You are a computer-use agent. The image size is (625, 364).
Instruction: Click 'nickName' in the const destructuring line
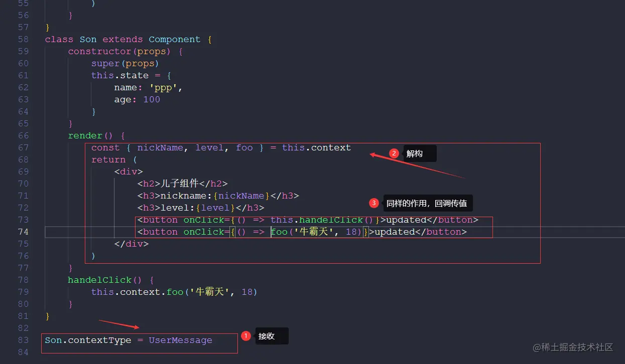160,147
